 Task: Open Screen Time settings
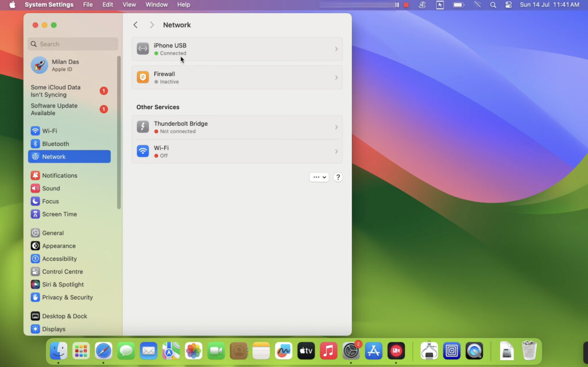tap(59, 214)
